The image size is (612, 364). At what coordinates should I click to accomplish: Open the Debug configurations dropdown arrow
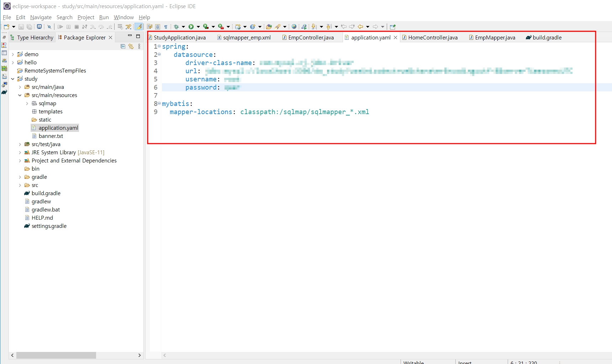(184, 27)
